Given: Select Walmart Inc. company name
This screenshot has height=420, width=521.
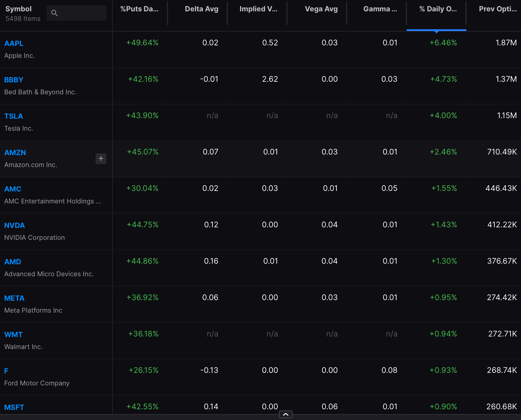Looking at the screenshot, I should point(23,347).
